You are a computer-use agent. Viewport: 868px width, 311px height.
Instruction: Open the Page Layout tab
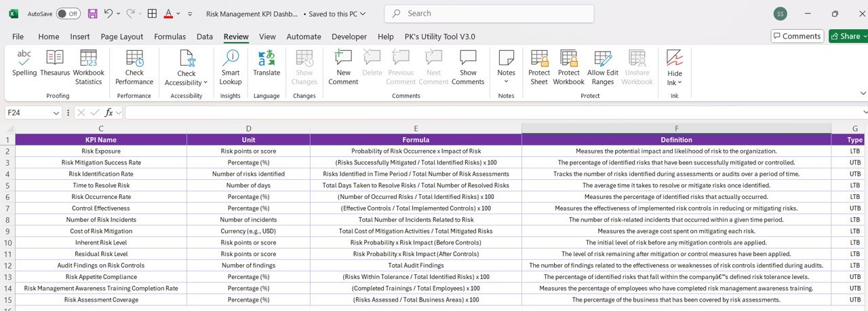click(122, 37)
